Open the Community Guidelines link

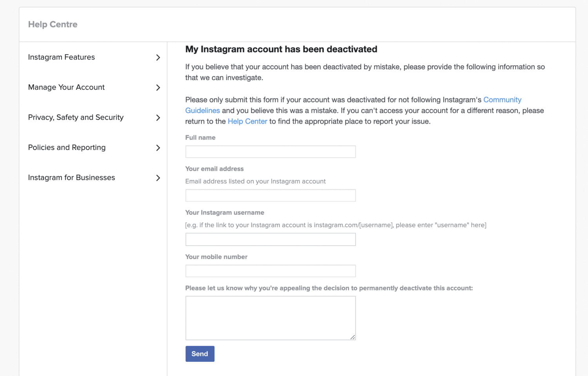click(x=502, y=100)
